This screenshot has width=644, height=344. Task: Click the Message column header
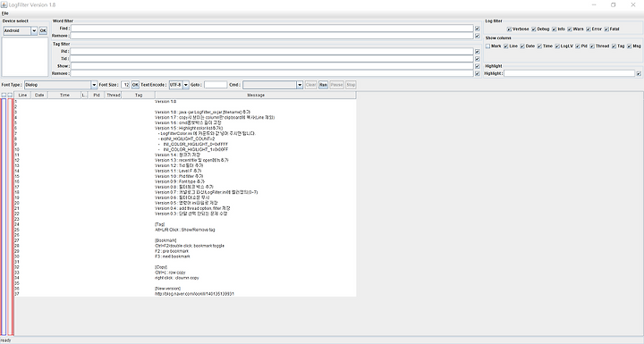(x=256, y=96)
